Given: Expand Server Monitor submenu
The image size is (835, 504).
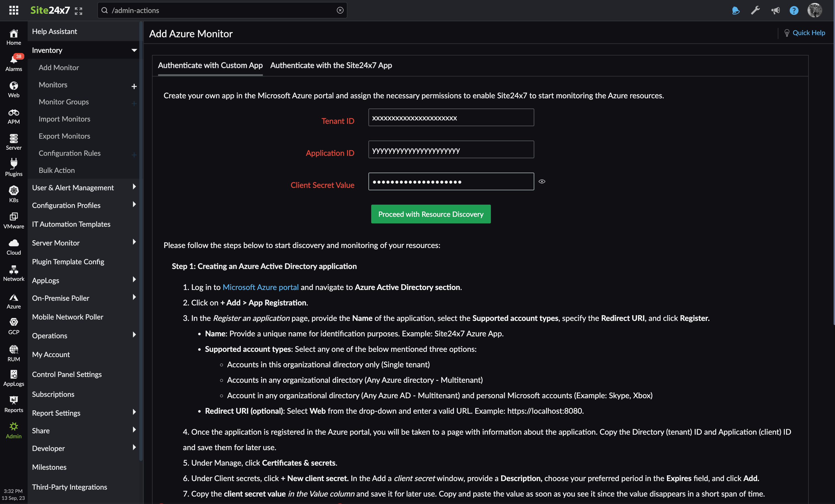Looking at the screenshot, I should click(x=134, y=242).
